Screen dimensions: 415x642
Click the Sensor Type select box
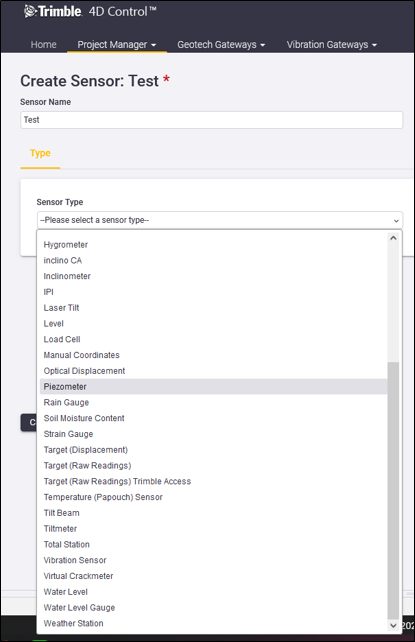click(220, 220)
